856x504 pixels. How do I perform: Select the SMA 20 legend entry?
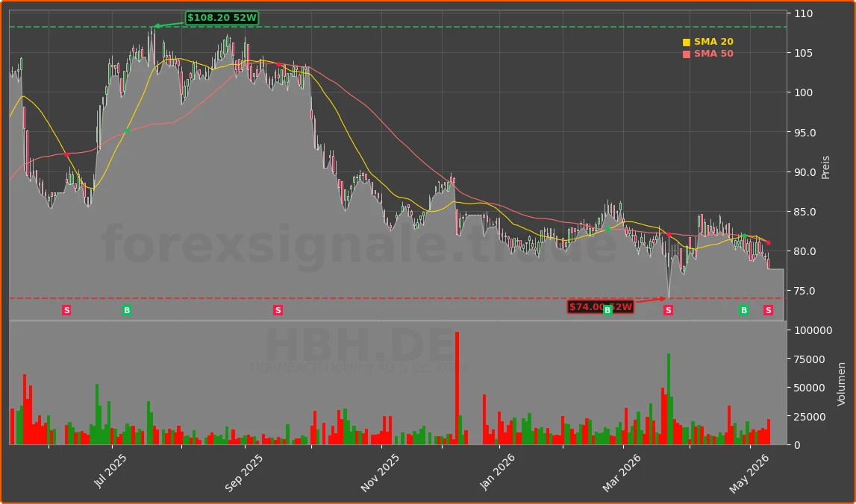click(708, 42)
